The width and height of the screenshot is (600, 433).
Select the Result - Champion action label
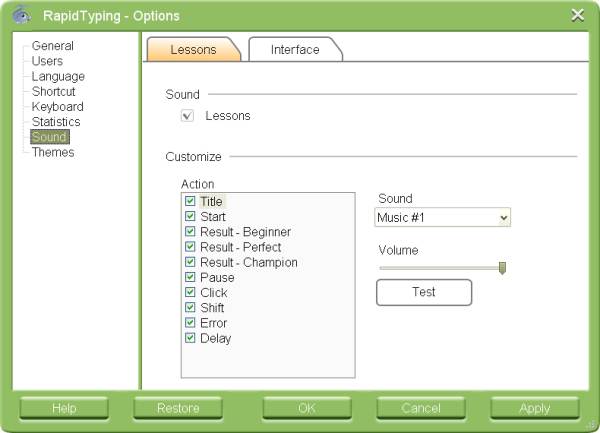pos(249,262)
